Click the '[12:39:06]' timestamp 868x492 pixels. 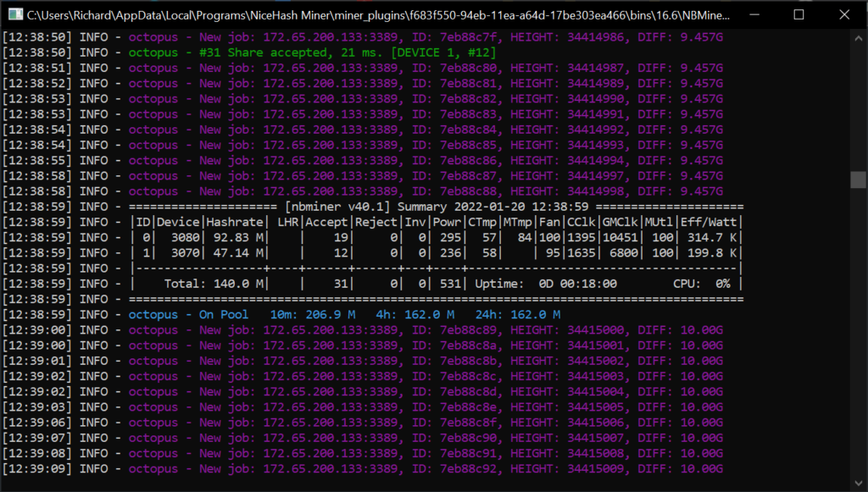point(37,423)
